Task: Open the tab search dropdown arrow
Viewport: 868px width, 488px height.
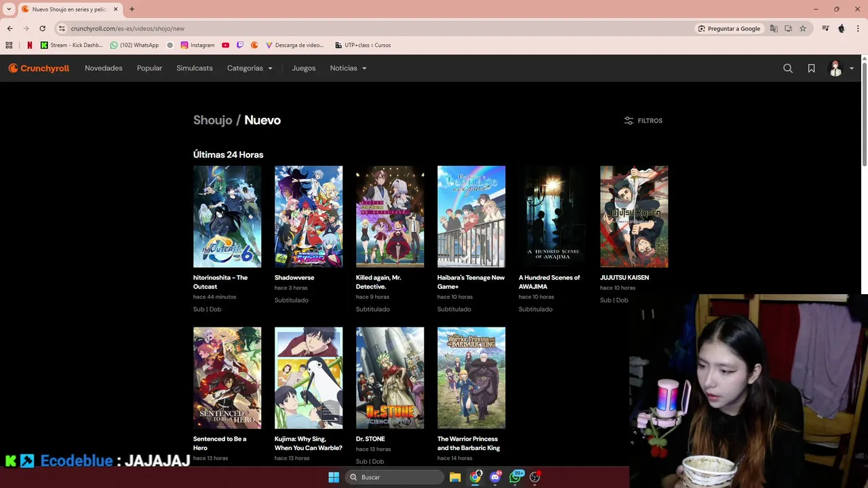Action: coord(9,9)
